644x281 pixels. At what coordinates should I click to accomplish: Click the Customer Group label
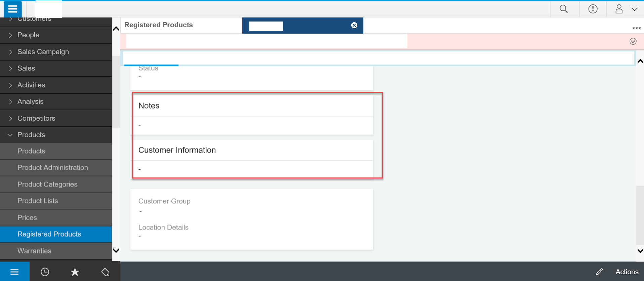(164, 201)
